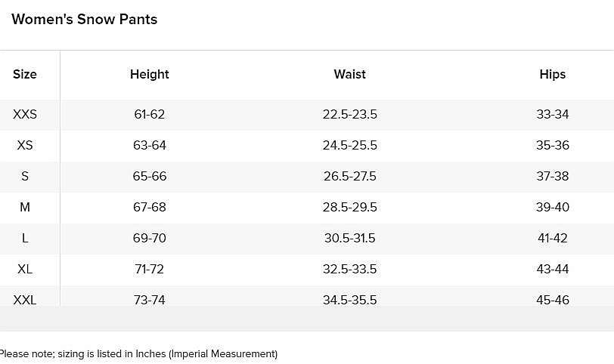
Task: Select the XXL size row label
Action: [x=25, y=300]
